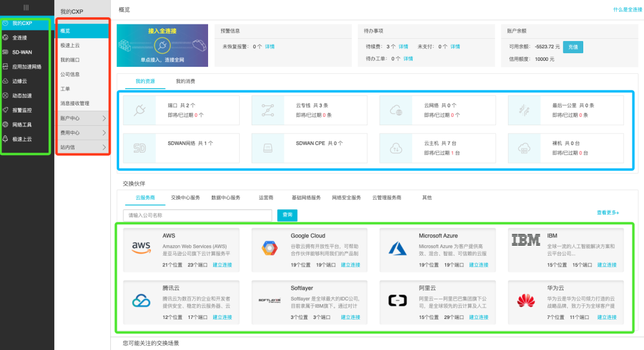Image resolution: width=644 pixels, height=350 pixels.
Task: Click the 裸机 resource icon
Action: click(524, 148)
